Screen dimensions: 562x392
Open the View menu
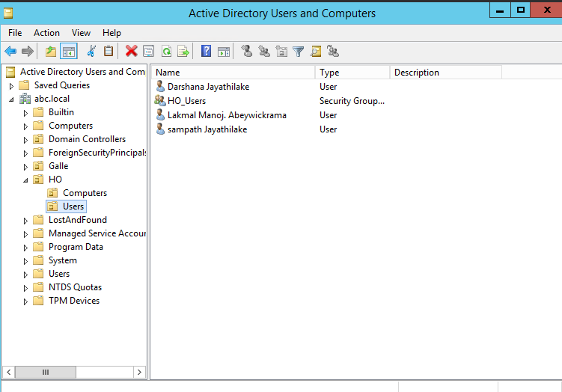click(81, 33)
